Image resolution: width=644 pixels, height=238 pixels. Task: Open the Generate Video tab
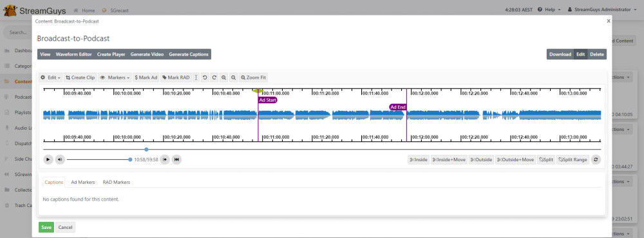click(x=147, y=54)
